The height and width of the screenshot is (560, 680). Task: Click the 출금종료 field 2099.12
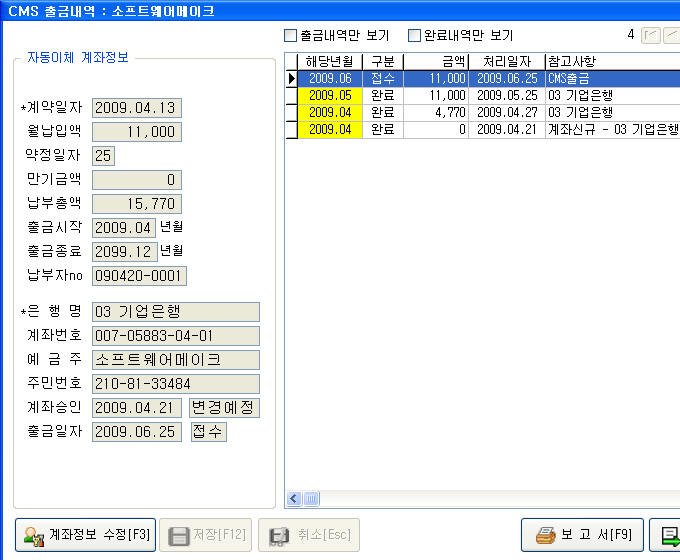point(124,252)
